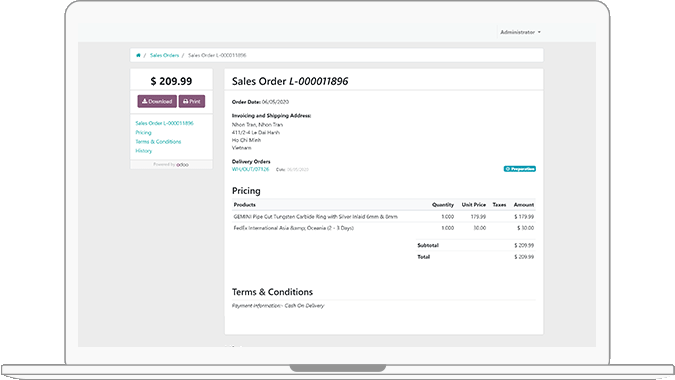Click the Unit Price column header
675x380 pixels.
coord(474,205)
